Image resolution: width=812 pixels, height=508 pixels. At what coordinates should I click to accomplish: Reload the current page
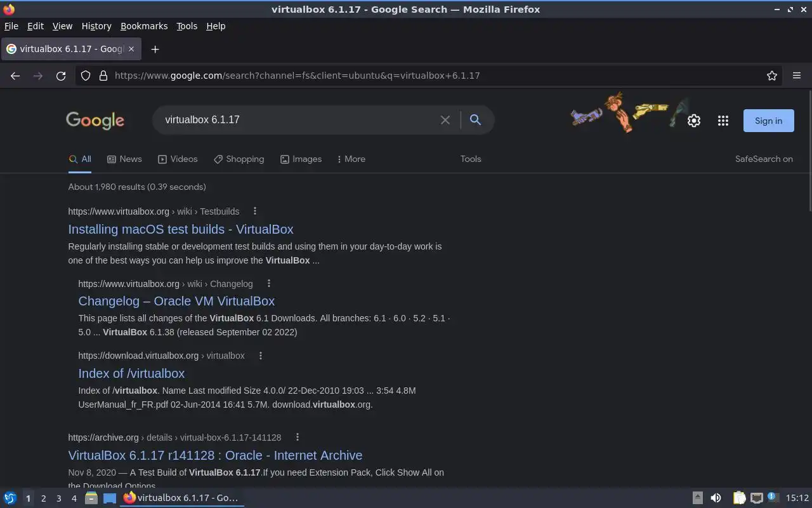(x=61, y=76)
